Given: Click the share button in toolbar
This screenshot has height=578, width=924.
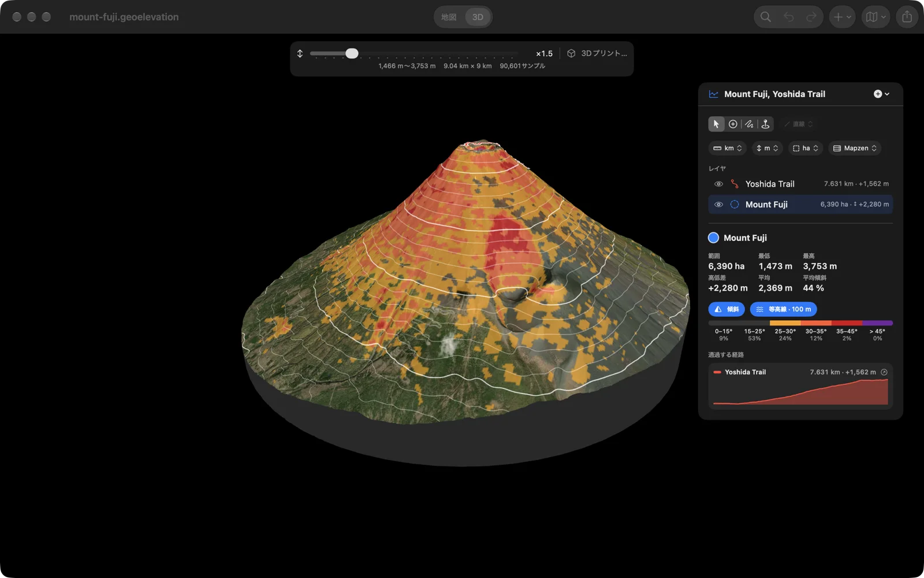Looking at the screenshot, I should click(907, 17).
